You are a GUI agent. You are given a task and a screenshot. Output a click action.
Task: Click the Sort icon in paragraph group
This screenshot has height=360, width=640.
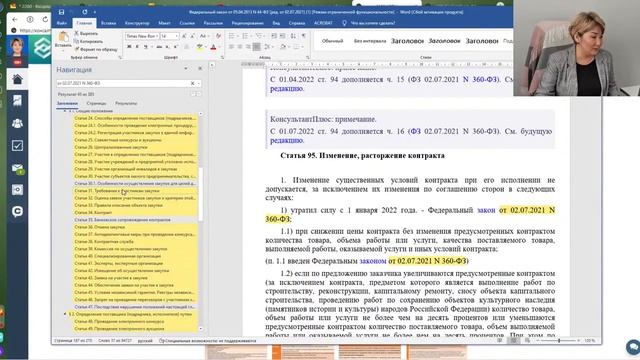(293, 36)
